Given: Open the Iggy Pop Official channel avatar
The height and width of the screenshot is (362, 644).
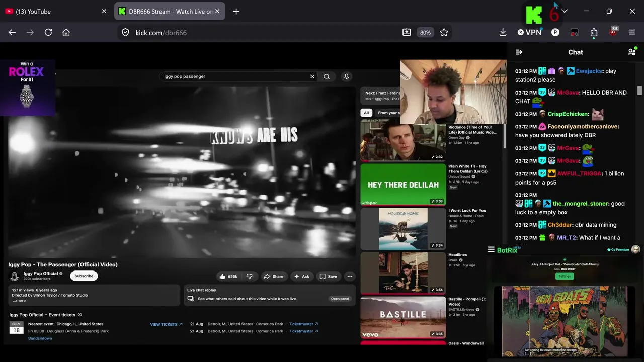Looking at the screenshot, I should click(15, 276).
